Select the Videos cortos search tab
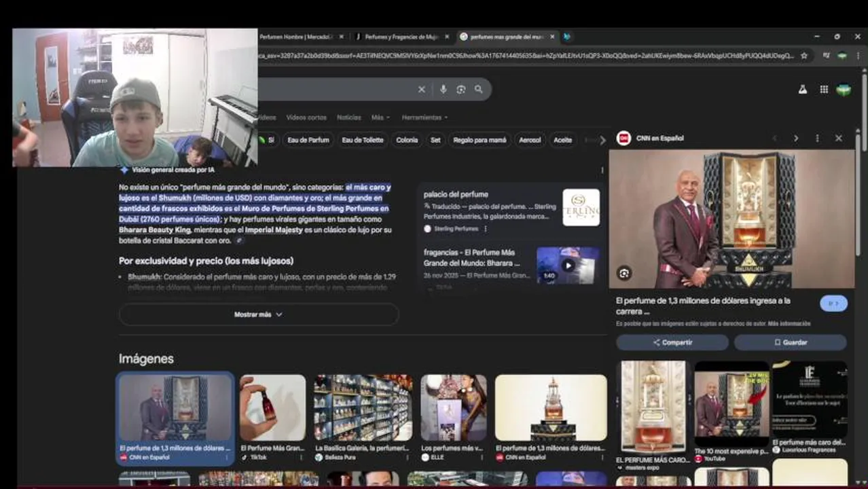This screenshot has height=489, width=868. (x=306, y=117)
